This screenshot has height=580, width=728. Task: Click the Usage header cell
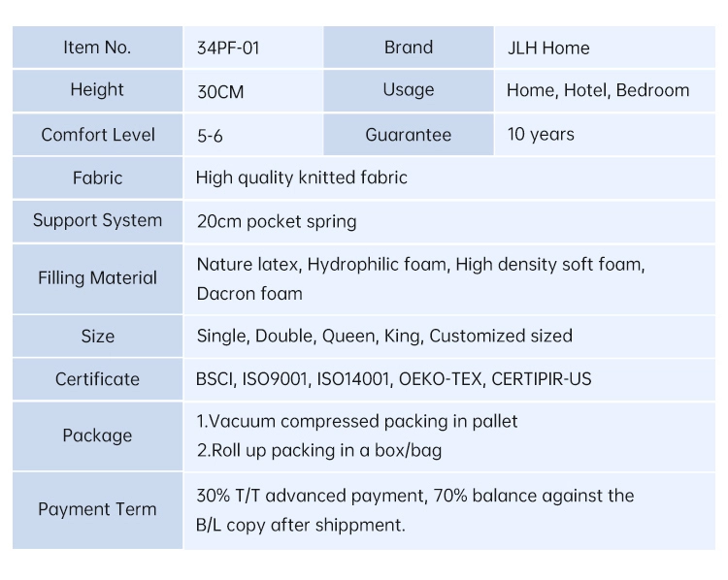pos(409,90)
